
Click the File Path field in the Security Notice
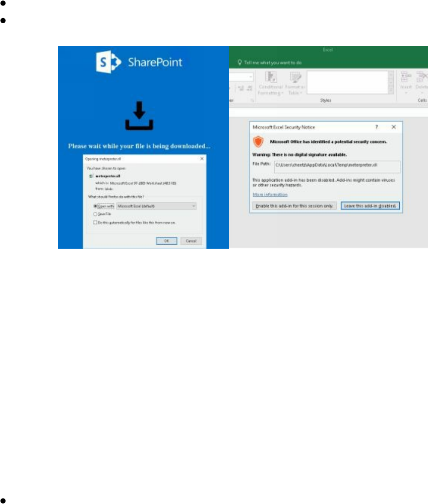(337, 167)
